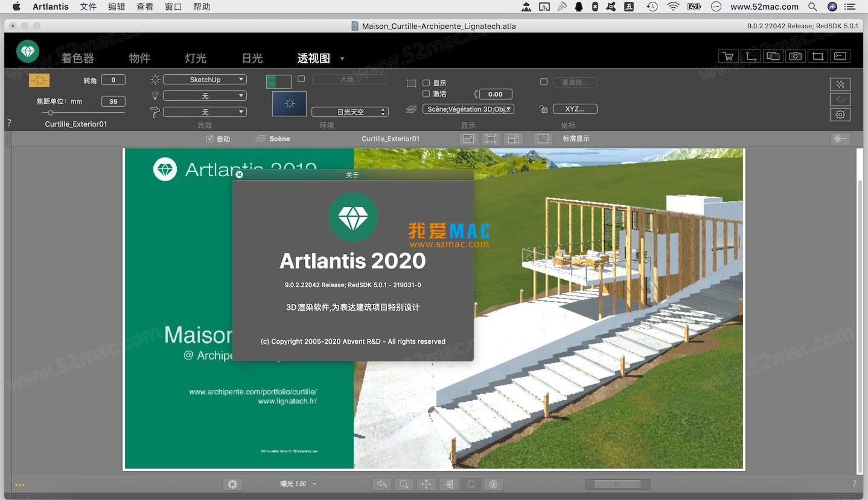Screen dimensions: 868x500
Task: Click the 焦距 35 value field
Action: coord(113,101)
